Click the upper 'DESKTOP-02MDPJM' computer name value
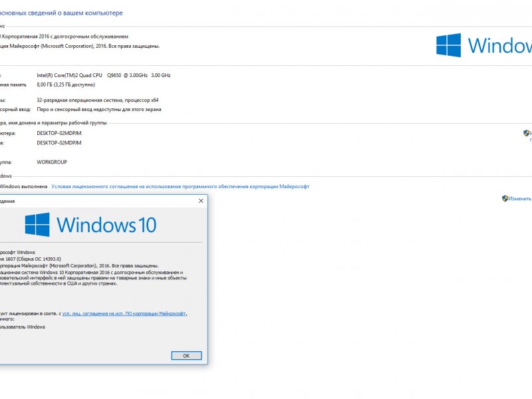 pos(59,134)
